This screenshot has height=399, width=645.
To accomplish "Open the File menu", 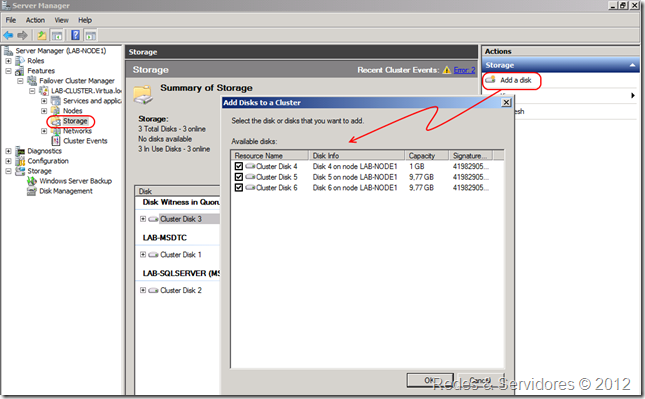I will click(x=11, y=20).
